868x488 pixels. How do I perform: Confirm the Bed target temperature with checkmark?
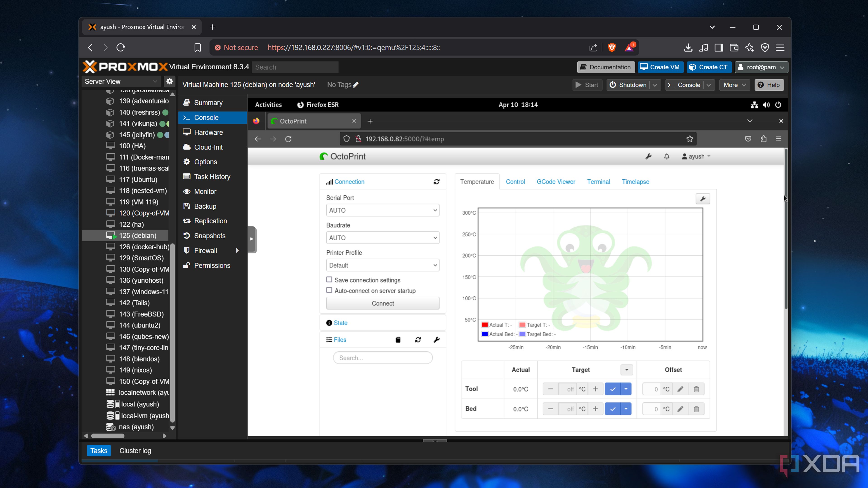point(613,408)
